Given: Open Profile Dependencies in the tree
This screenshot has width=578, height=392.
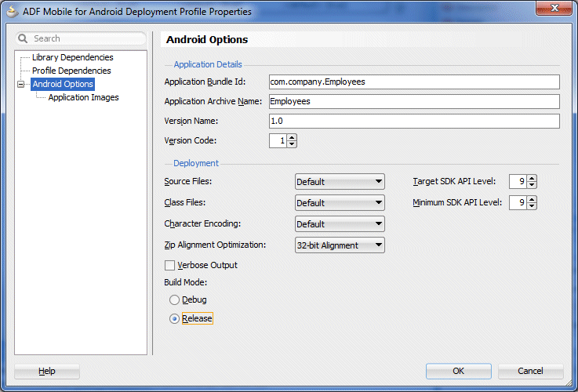Looking at the screenshot, I should tap(71, 71).
